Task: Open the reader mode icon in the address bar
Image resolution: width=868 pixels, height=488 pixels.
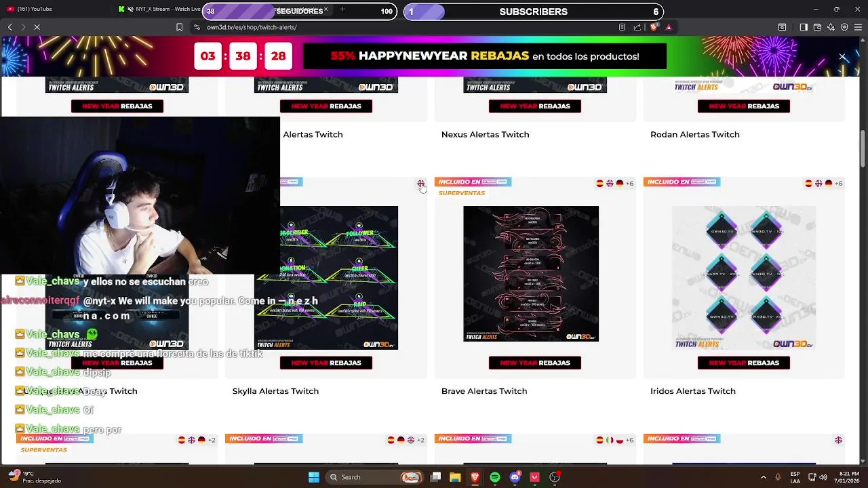Action: coord(622,27)
